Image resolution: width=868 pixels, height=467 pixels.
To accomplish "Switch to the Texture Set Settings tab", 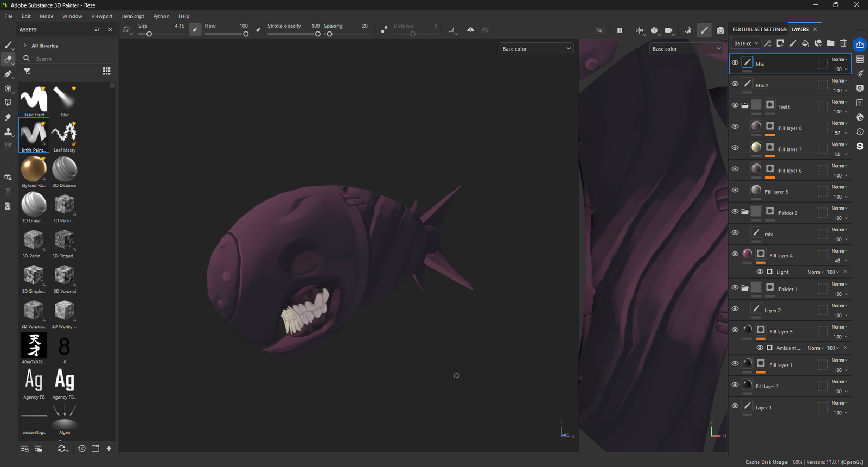I will coord(759,29).
